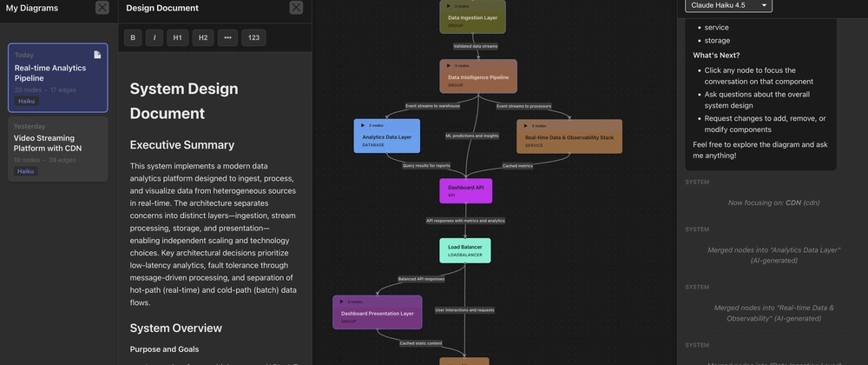The height and width of the screenshot is (365, 868).
Task: Click 'Cached static content' edge label
Action: click(421, 343)
